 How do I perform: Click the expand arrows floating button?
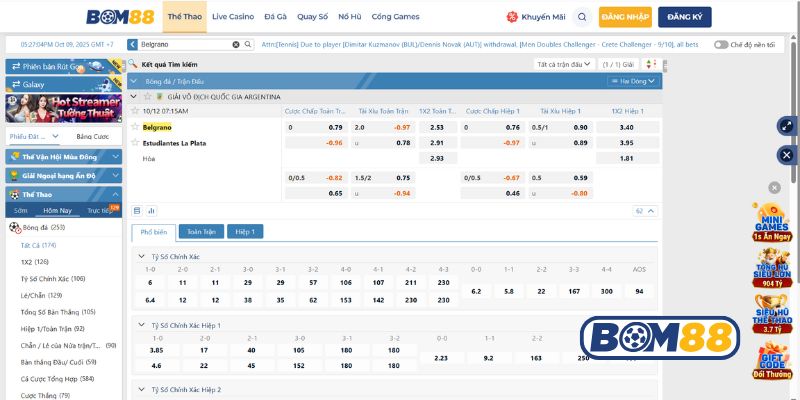tap(786, 126)
